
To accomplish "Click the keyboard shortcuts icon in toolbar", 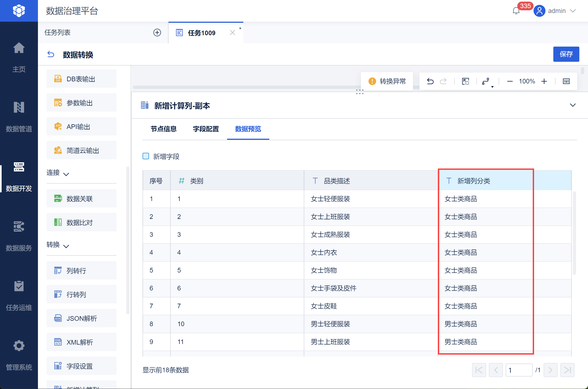I will [x=566, y=81].
